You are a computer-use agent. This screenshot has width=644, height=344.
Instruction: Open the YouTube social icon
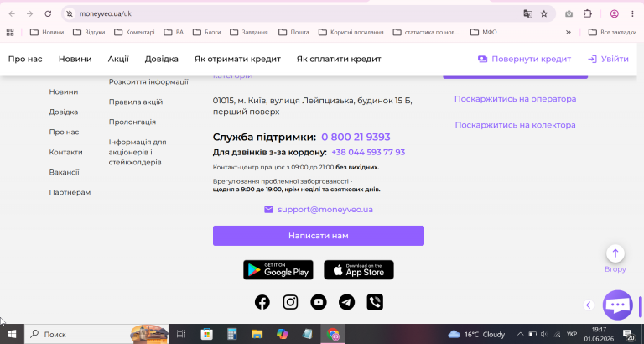coord(319,302)
